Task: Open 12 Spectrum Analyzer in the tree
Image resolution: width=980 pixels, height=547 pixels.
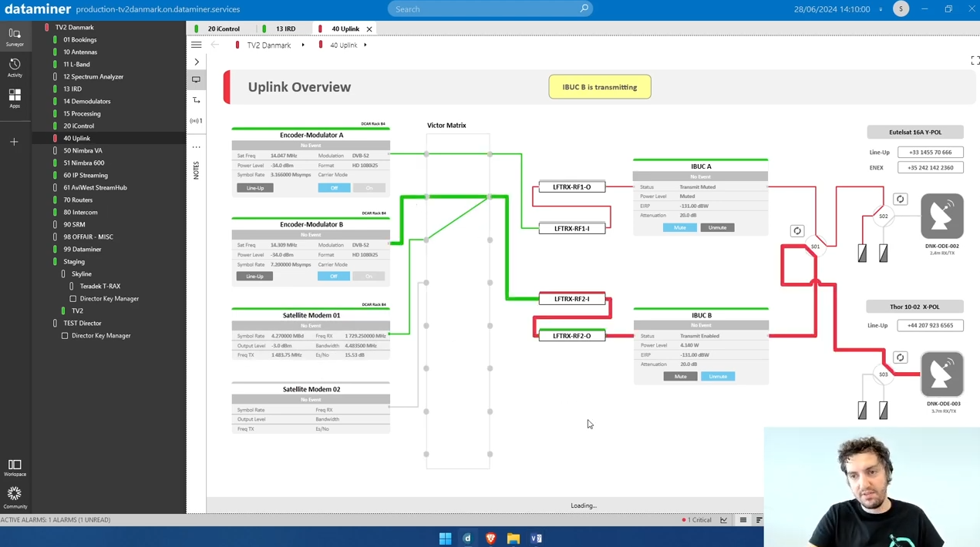Action: 93,77
